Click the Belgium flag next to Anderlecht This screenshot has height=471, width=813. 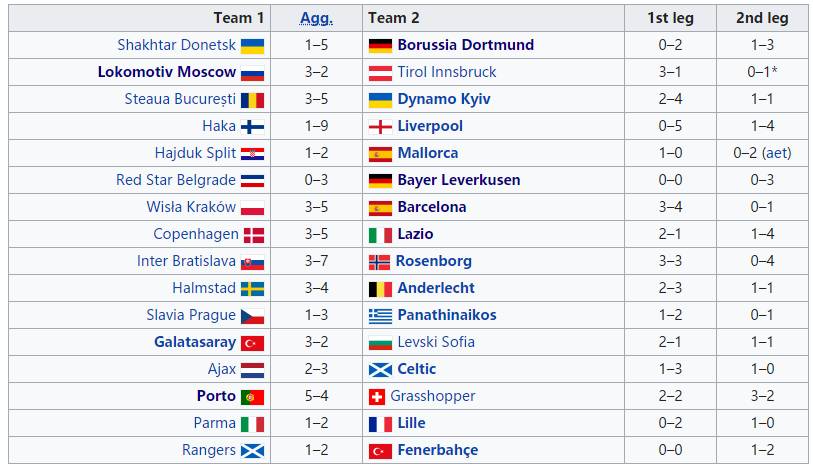380,288
